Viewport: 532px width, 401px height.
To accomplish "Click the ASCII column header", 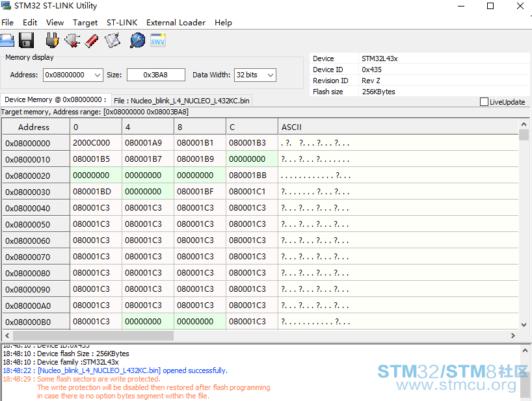I will 398,127.
